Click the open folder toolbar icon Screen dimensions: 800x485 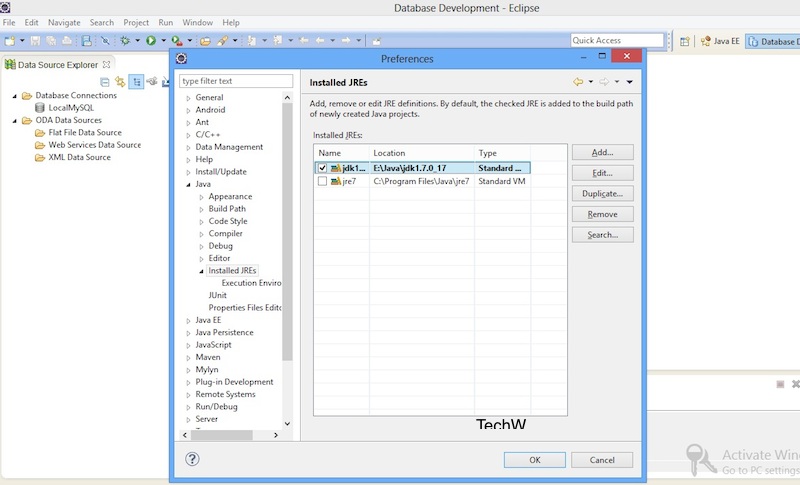coord(205,41)
